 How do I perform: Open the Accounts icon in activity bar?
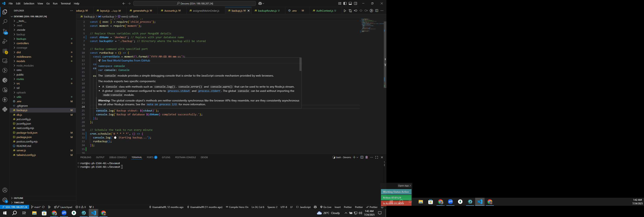5,190
